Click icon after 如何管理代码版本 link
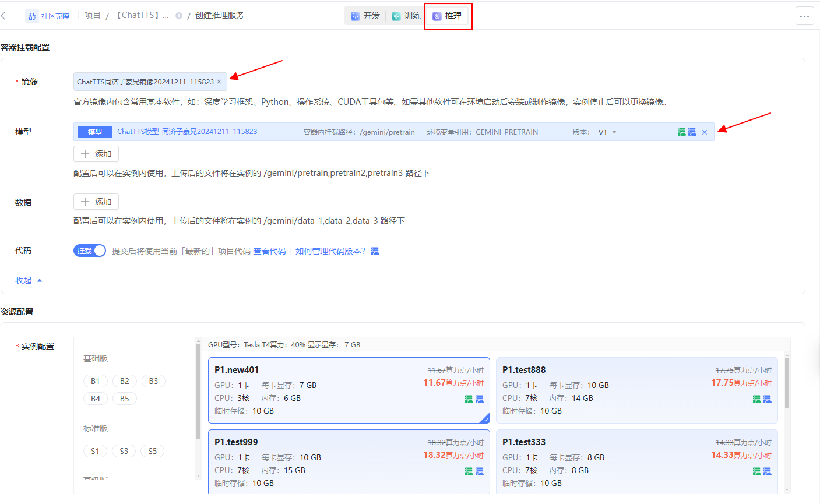Image resolution: width=820 pixels, height=504 pixels. [375, 251]
